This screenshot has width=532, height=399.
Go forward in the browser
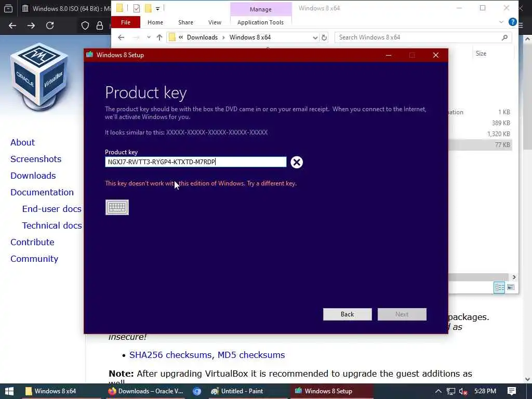pyautogui.click(x=31, y=25)
